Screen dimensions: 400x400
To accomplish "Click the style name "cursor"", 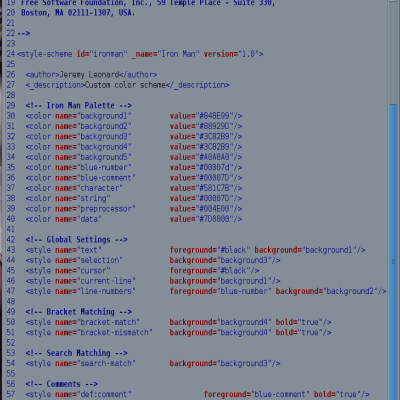I will pyautogui.click(x=83, y=271).
